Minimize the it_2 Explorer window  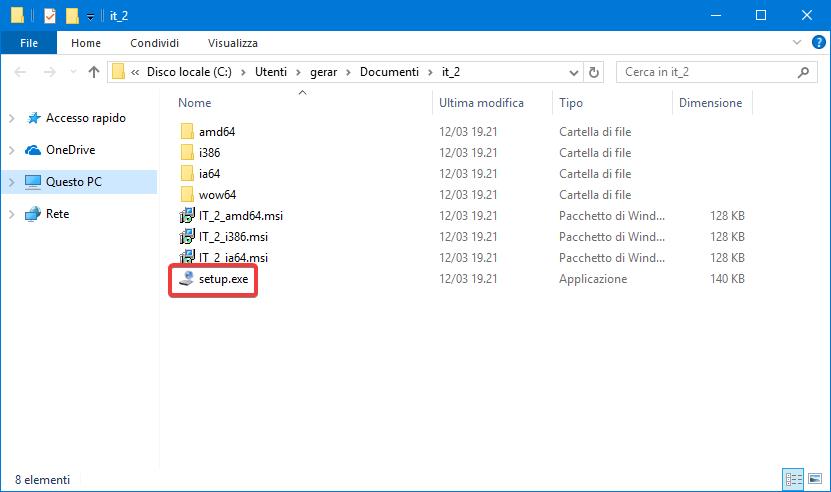coord(716,15)
